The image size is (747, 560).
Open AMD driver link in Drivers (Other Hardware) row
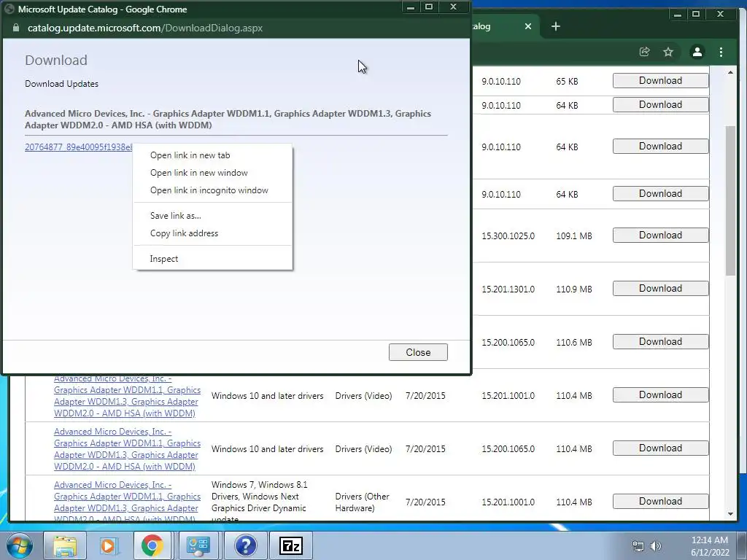point(127,502)
